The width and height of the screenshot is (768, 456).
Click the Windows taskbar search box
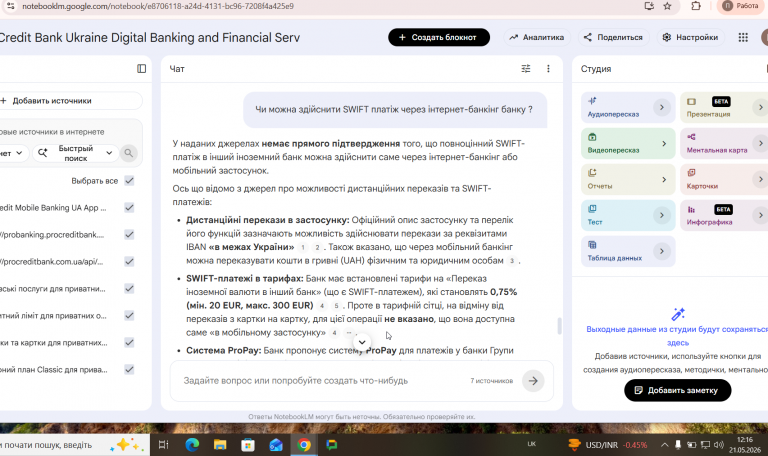click(75, 445)
